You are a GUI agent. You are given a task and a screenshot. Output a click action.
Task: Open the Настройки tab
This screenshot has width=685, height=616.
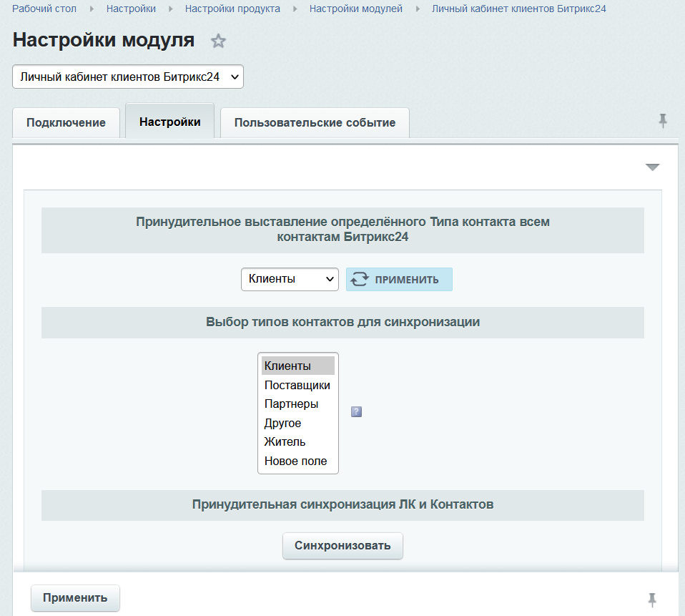pos(169,122)
